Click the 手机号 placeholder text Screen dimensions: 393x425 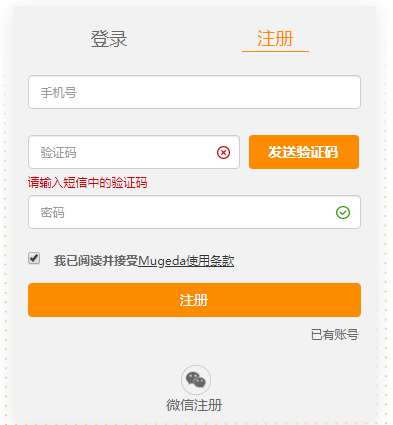pos(59,92)
